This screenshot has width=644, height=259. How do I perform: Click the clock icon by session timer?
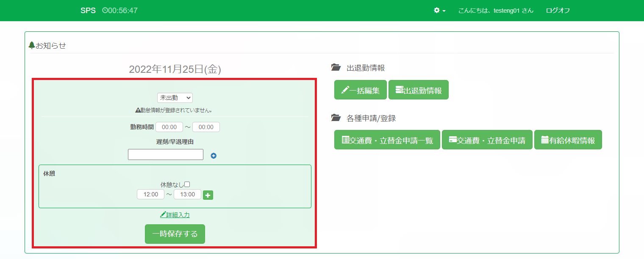click(105, 11)
